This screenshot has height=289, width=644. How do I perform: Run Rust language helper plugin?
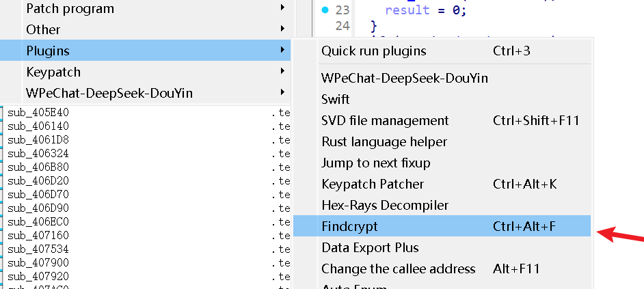click(442, 141)
